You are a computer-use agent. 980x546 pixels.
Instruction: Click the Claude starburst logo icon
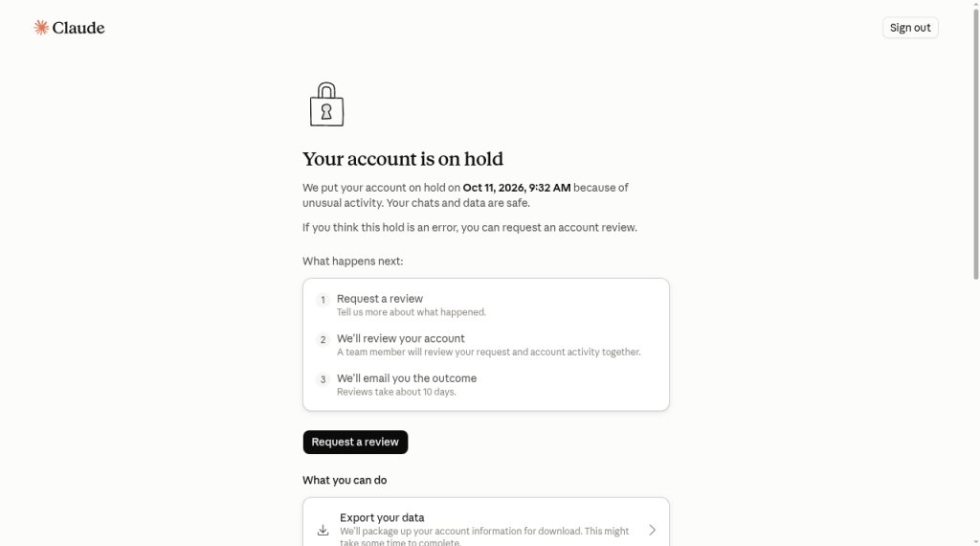point(41,28)
